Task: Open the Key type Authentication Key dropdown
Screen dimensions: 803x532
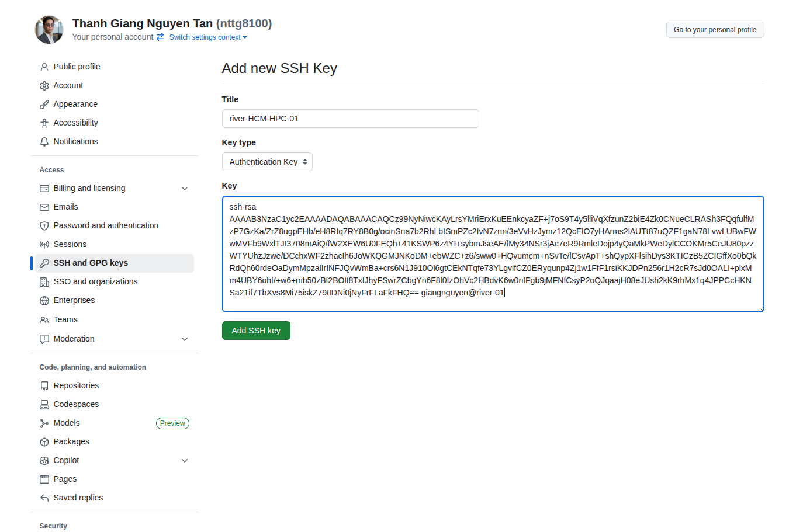Action: [267, 162]
